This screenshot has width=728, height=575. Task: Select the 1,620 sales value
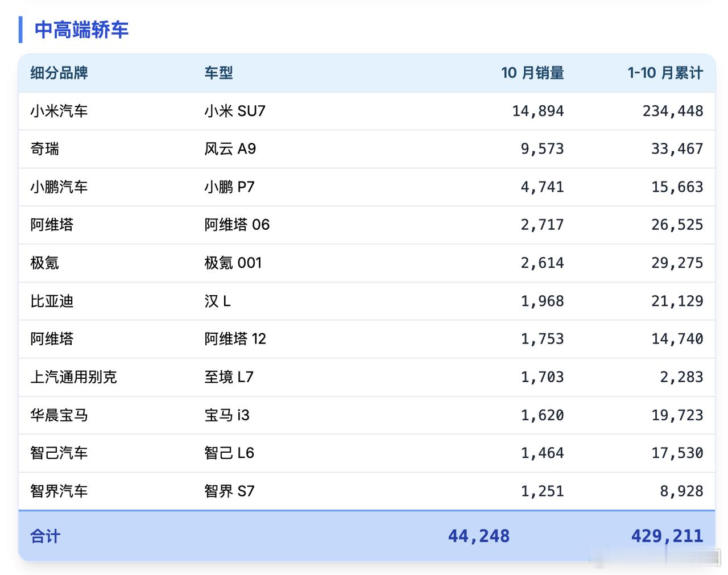pyautogui.click(x=543, y=415)
